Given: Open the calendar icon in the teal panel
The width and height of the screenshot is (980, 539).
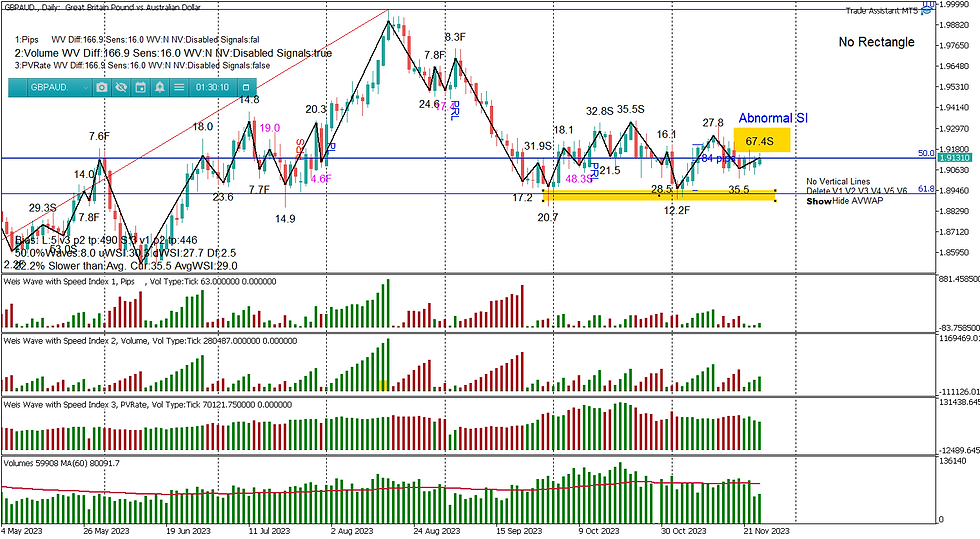Looking at the screenshot, I should coord(141,88).
